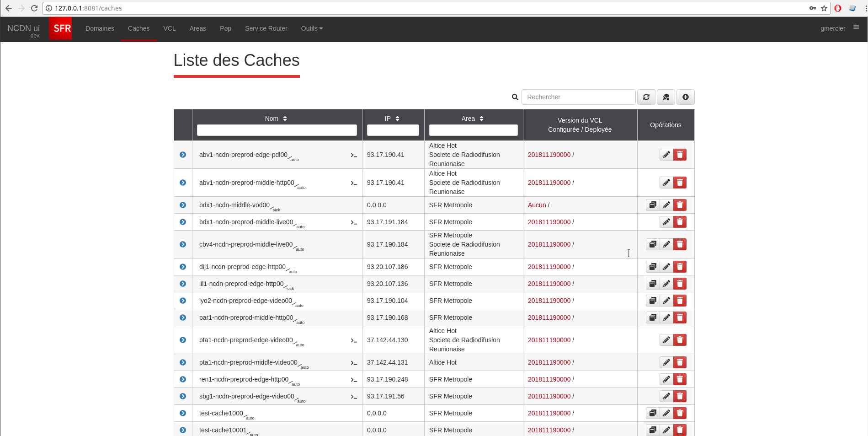Click the browser address bar
Screen dimensions: 868x436
point(425,8)
